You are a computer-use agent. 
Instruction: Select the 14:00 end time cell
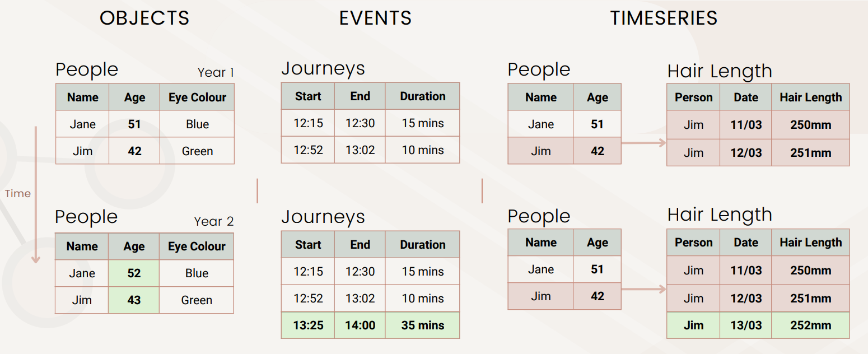click(x=360, y=325)
